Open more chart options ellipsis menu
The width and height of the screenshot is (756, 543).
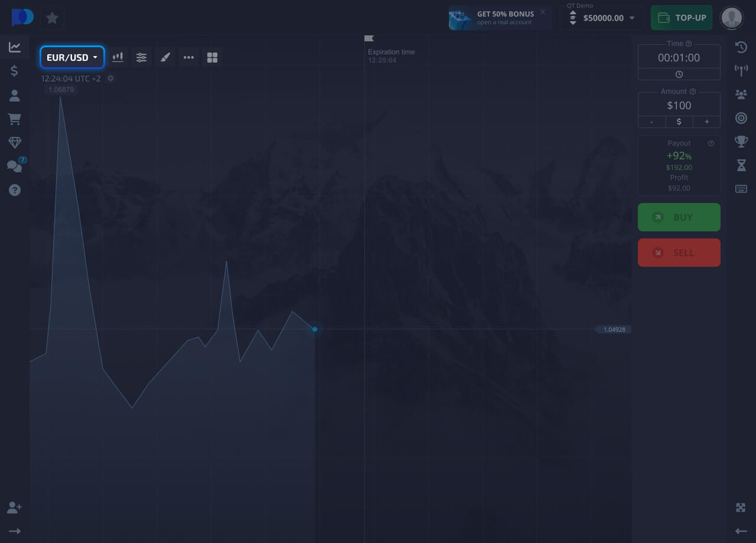pyautogui.click(x=188, y=57)
